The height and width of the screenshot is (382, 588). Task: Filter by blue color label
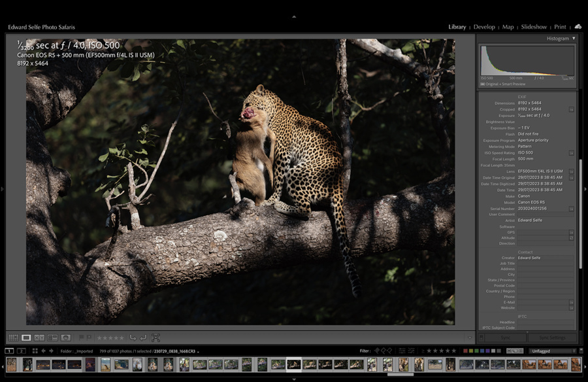coord(482,351)
